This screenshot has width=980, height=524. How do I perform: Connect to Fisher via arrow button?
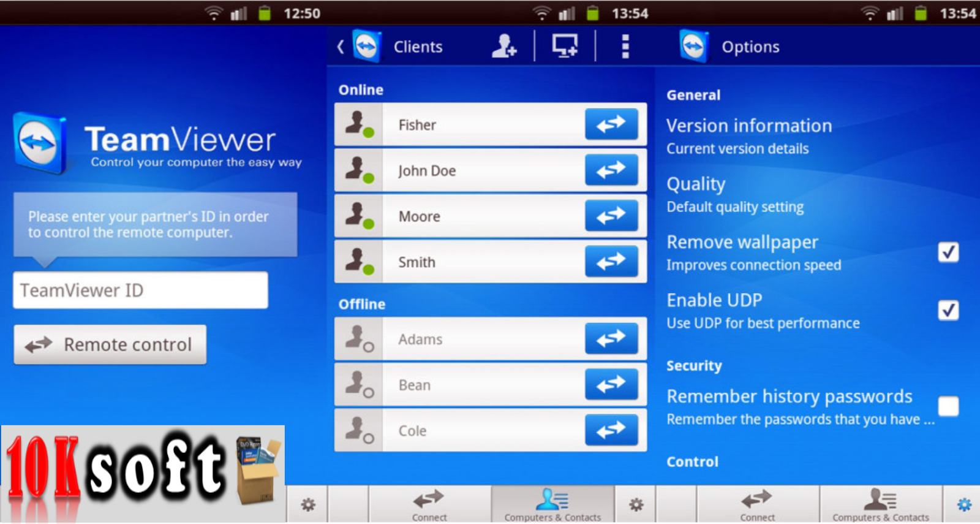point(611,124)
